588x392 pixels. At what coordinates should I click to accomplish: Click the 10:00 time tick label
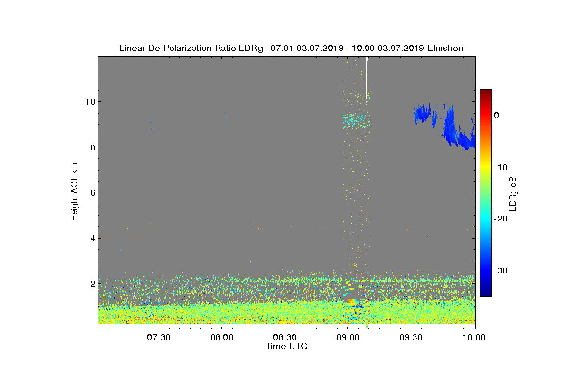474,337
